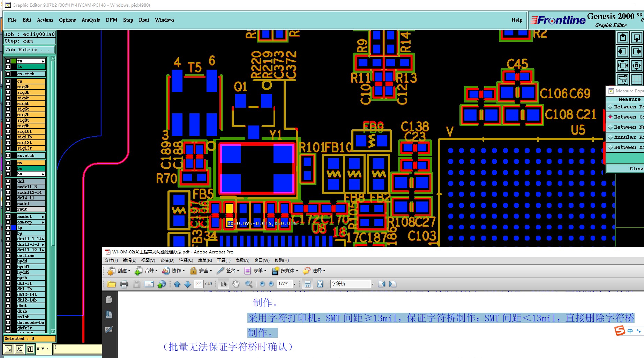
Task: Select 'Between Ne' measure radio option
Action: (611, 127)
